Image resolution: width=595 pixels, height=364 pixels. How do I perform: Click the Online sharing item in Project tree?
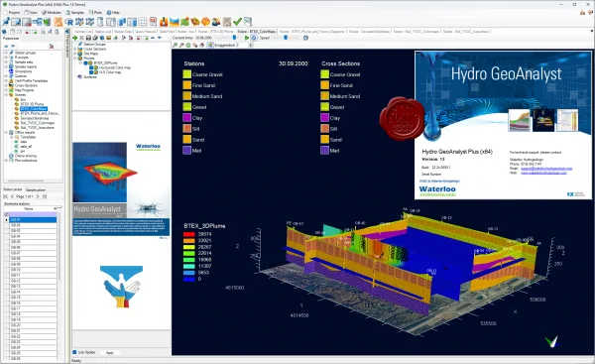point(25,156)
